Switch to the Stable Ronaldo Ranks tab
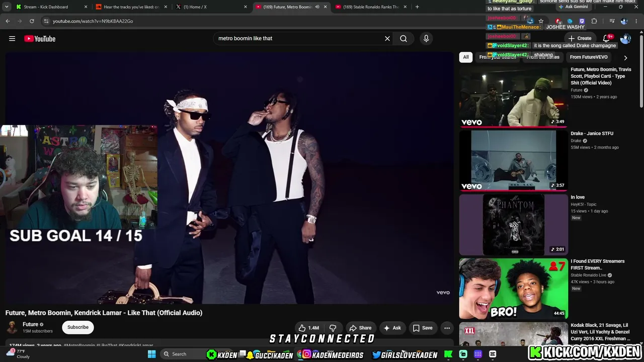This screenshot has width=644, height=362. pos(371,7)
